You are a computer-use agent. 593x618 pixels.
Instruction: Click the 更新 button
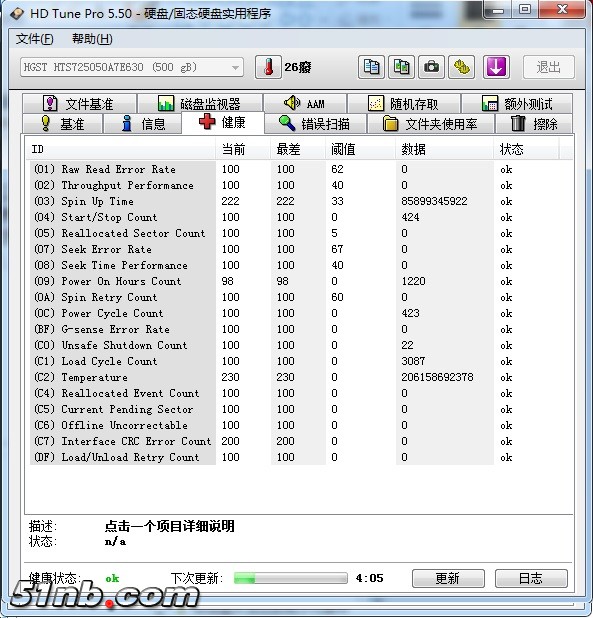448,578
